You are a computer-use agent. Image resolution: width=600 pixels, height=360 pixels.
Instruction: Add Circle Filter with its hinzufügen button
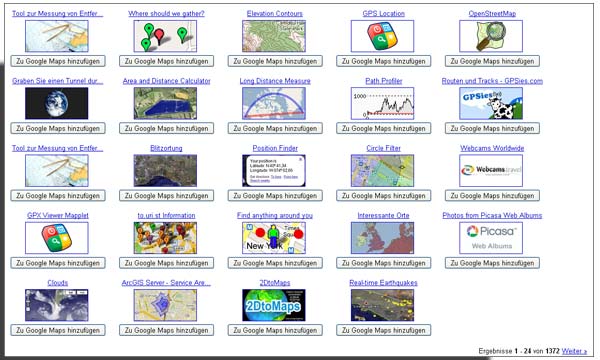pos(383,195)
